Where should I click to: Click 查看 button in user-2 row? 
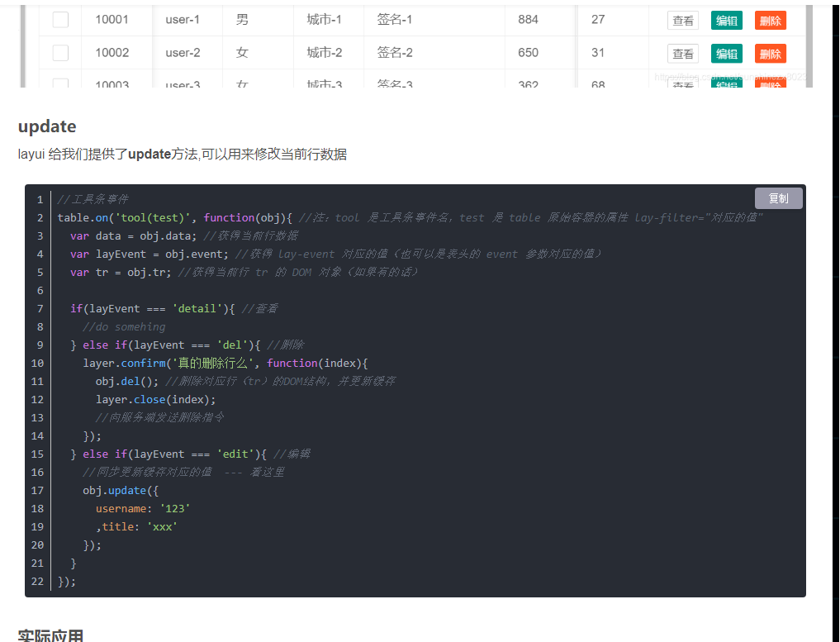point(682,54)
